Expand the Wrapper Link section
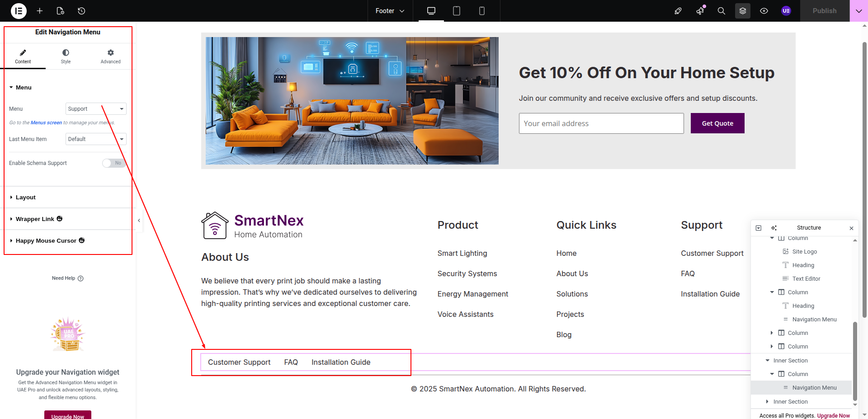This screenshot has width=868, height=419. pos(35,219)
